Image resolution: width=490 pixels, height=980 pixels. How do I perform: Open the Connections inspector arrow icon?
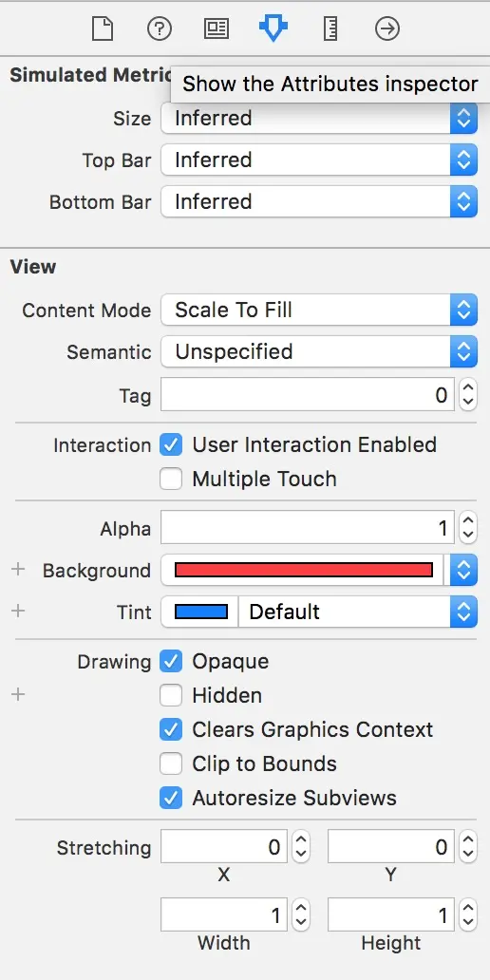pos(387,28)
